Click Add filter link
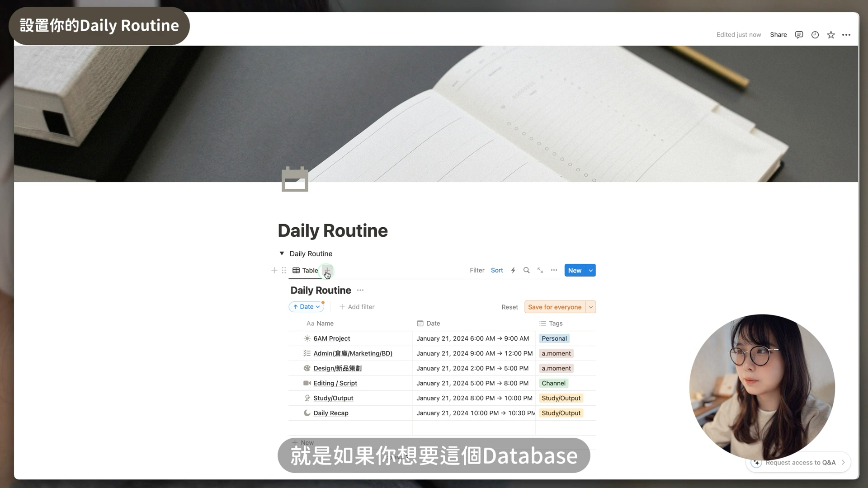This screenshot has height=488, width=868. 357,307
